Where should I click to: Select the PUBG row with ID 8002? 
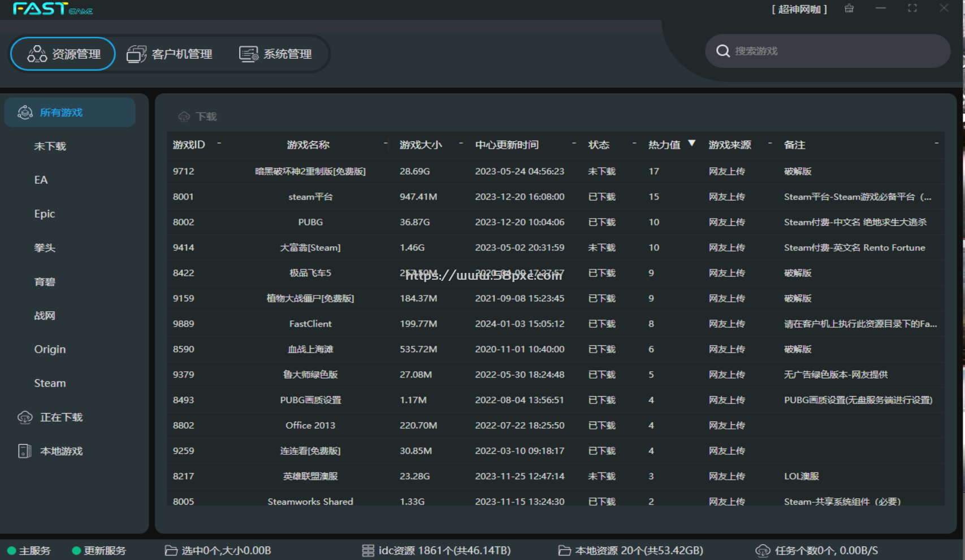click(556, 222)
